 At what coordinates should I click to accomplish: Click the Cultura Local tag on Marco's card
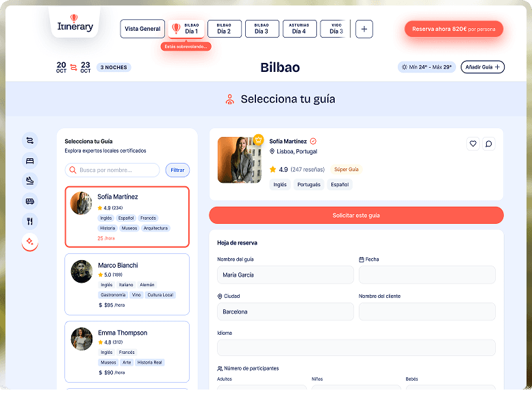point(160,295)
